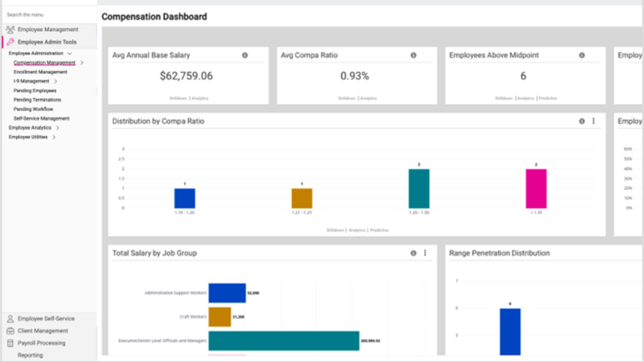Click the Client Management briefcase icon
The height and width of the screenshot is (362, 644).
(x=10, y=331)
